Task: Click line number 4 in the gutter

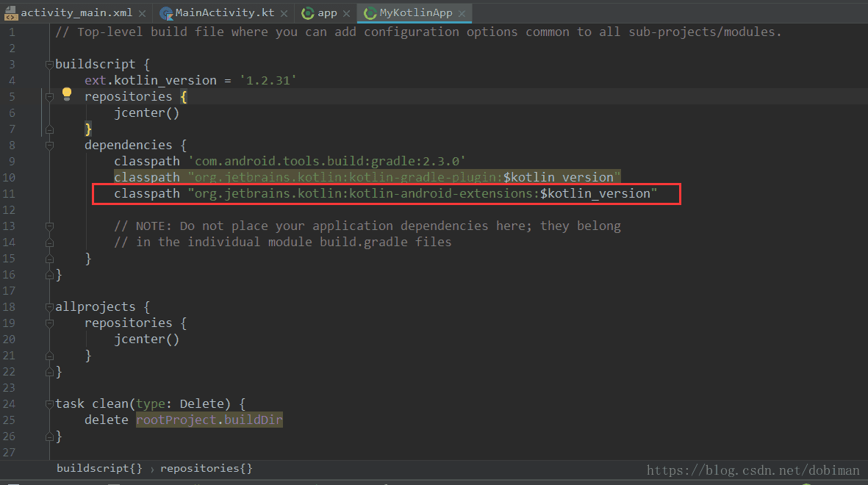Action: pyautogui.click(x=12, y=81)
